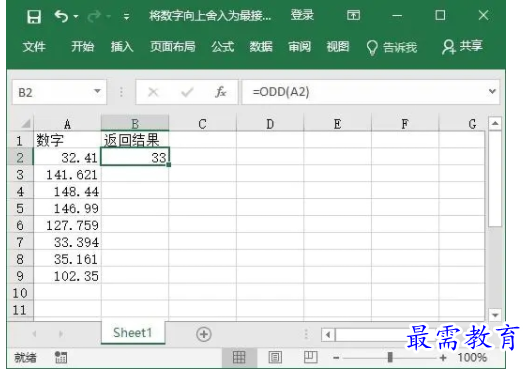Select column F header
Image resolution: width=528 pixels, height=369 pixels.
tap(405, 124)
